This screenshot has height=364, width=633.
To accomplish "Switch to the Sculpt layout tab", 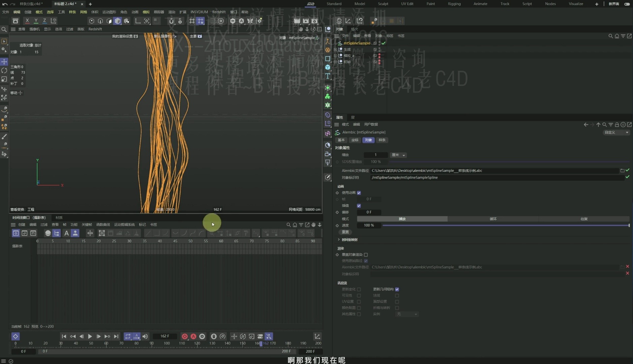I will [x=383, y=4].
